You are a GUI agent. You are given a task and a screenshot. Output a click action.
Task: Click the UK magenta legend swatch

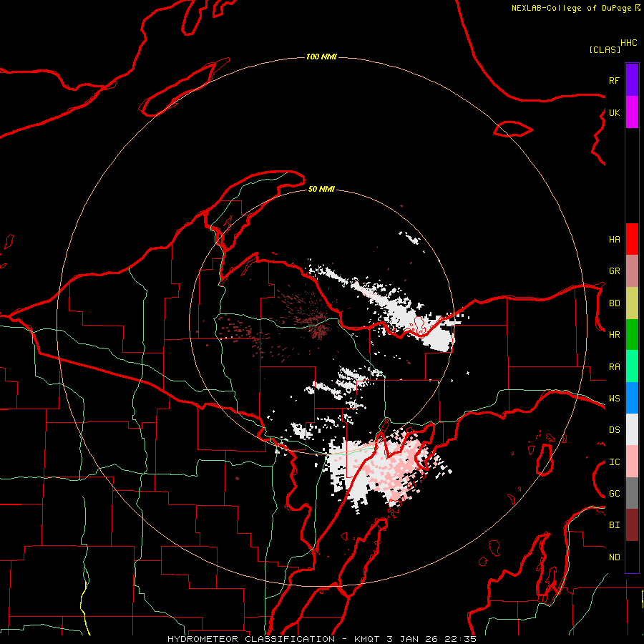coord(632,112)
